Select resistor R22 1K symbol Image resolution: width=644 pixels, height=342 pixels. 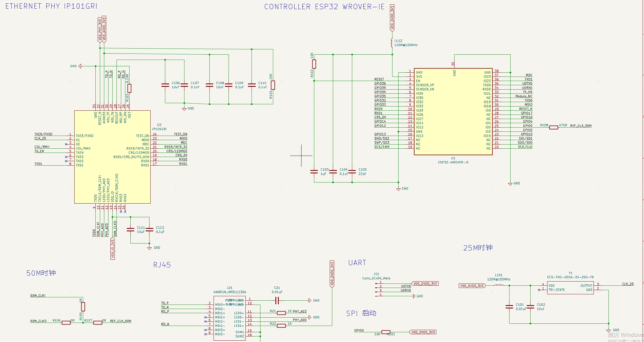pyautogui.click(x=281, y=326)
